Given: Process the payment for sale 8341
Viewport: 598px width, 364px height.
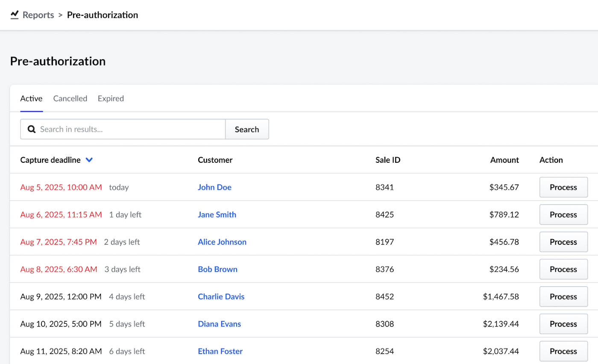Looking at the screenshot, I should 563,187.
